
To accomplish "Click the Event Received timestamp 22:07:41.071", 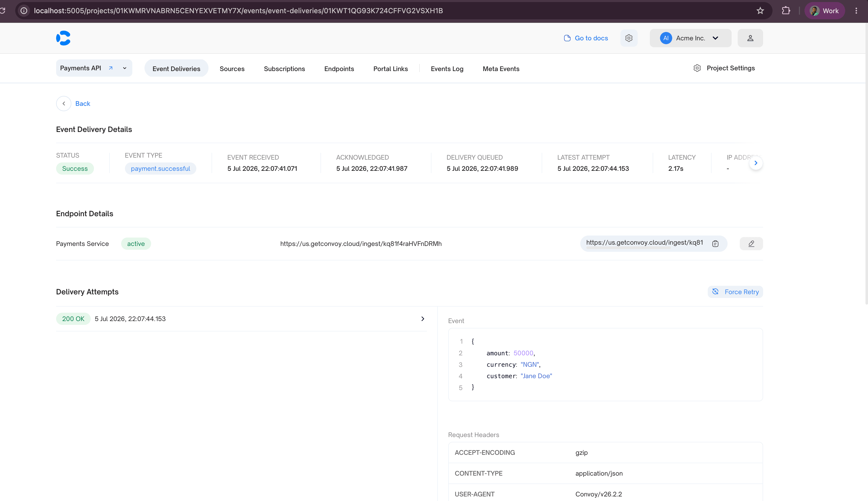I will coord(262,169).
